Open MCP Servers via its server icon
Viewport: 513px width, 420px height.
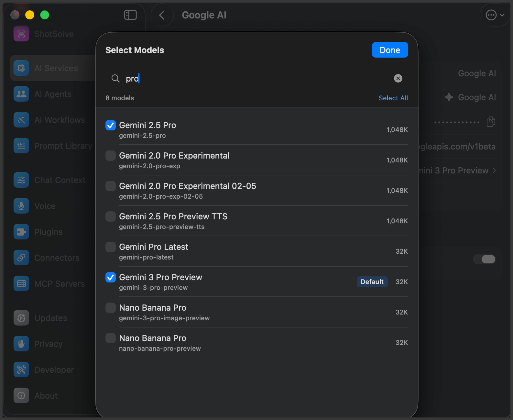21,283
